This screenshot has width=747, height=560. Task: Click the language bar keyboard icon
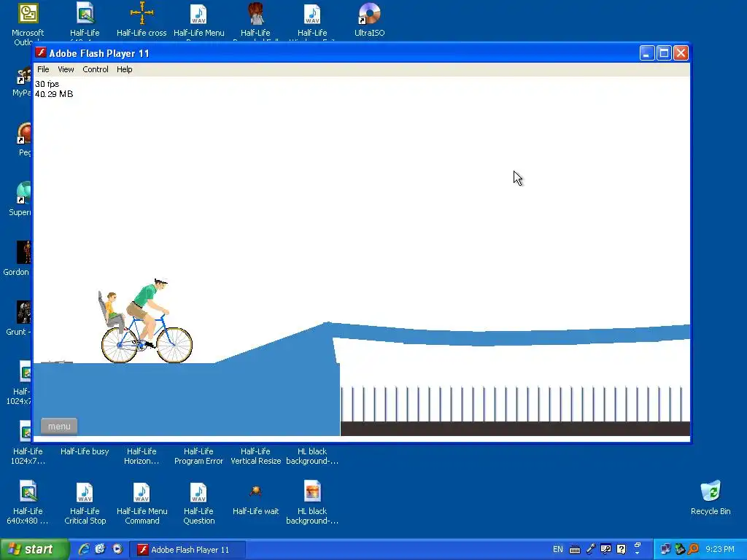[x=575, y=550]
